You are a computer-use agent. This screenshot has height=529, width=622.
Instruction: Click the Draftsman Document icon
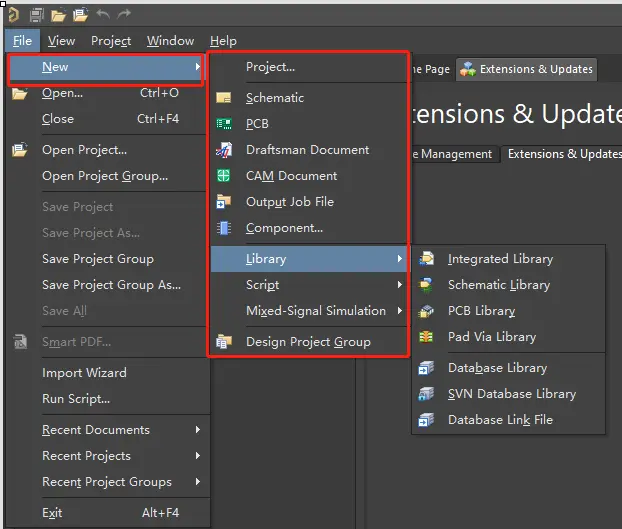224,150
